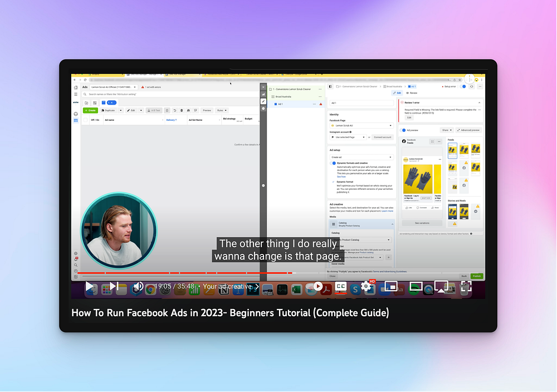Image resolution: width=557 pixels, height=392 pixels.
Task: Open the Facebook Page 'Lemon Scrub AU' dropdown
Action: pos(361,126)
